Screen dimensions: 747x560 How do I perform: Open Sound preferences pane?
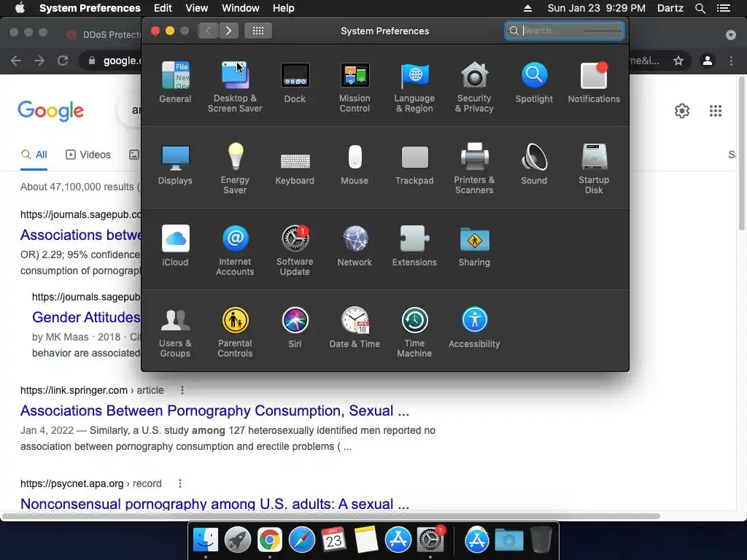534,164
